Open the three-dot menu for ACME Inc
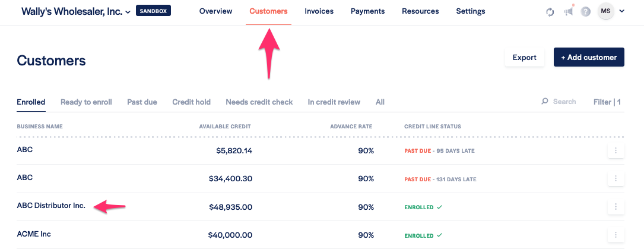 616,235
